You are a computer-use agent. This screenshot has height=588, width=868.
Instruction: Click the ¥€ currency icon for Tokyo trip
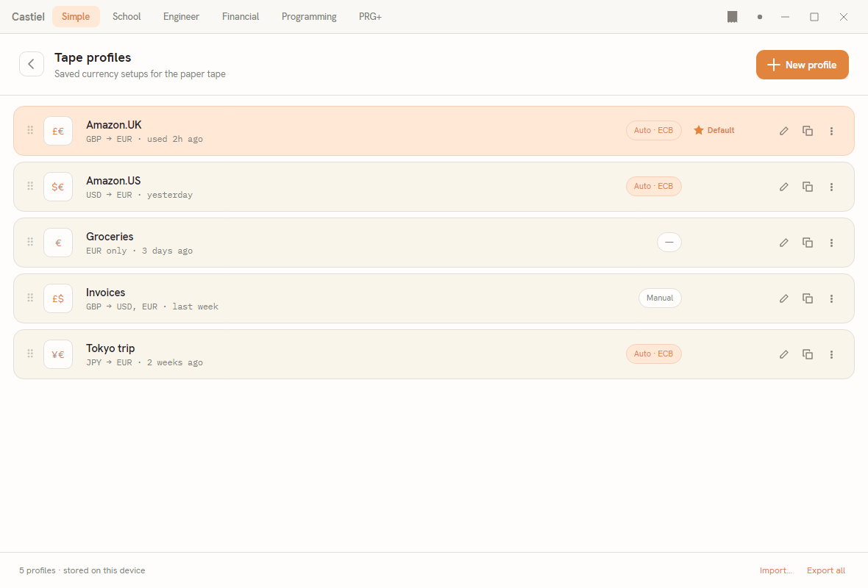[58, 354]
